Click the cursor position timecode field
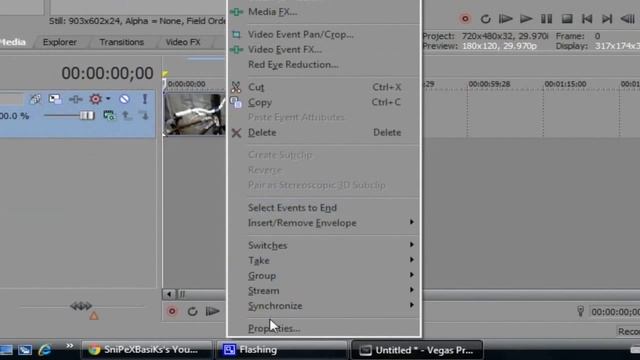Image resolution: width=640 pixels, height=360 pixels. tap(615, 312)
